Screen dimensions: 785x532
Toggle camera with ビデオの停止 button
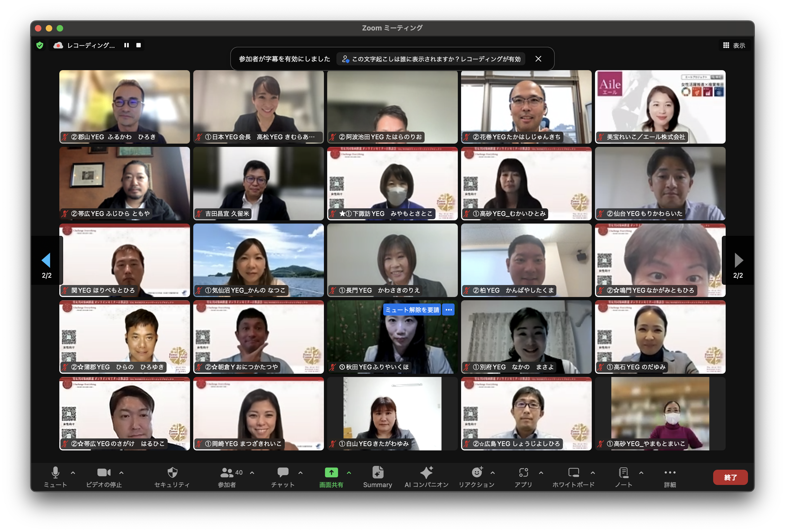click(104, 472)
